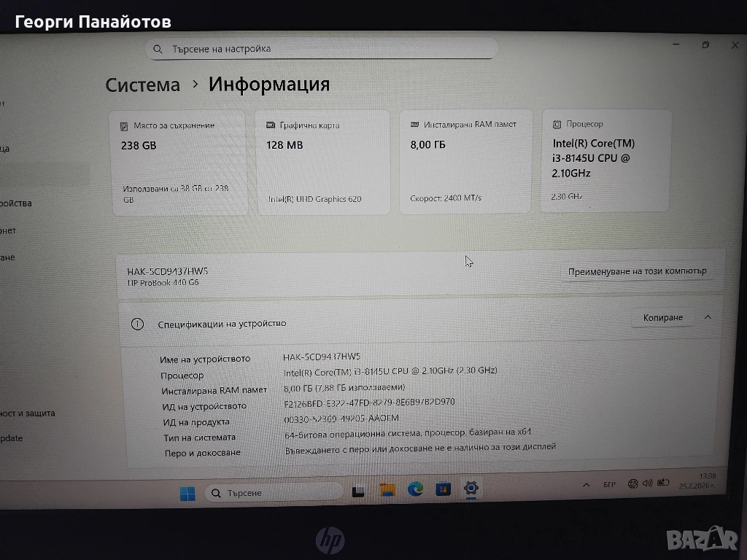Open File Explorer from the taskbar

387,490
